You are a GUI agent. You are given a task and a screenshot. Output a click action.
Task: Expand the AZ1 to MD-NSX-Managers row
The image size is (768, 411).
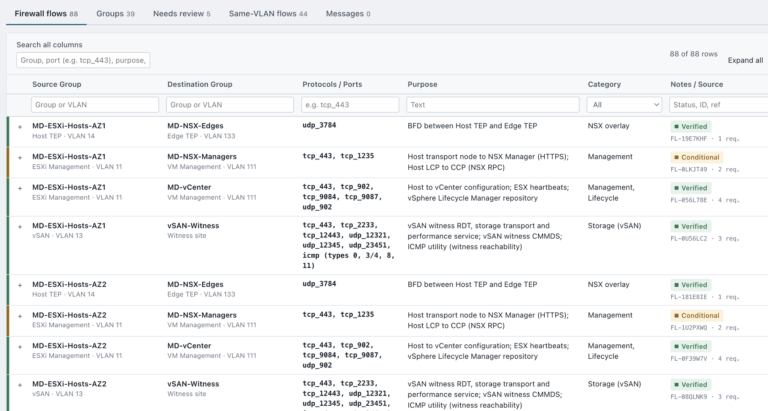click(20, 158)
